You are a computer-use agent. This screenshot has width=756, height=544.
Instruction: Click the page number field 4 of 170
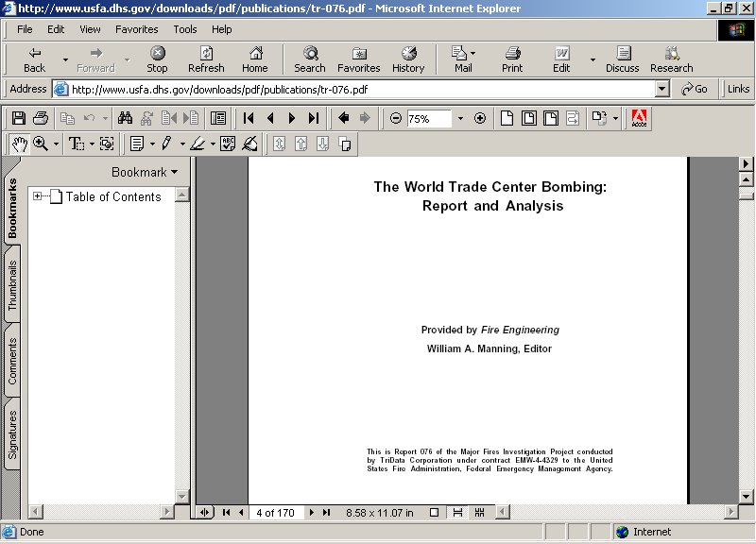click(275, 512)
